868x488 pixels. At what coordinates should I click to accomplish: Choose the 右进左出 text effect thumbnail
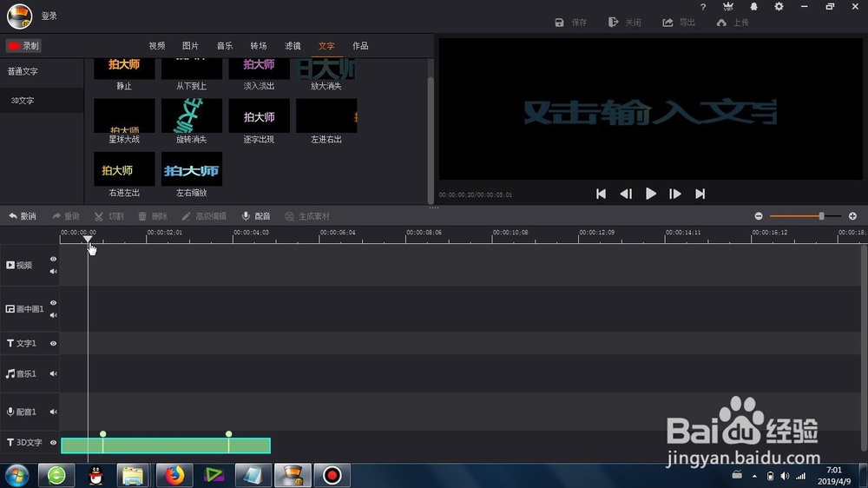124,169
